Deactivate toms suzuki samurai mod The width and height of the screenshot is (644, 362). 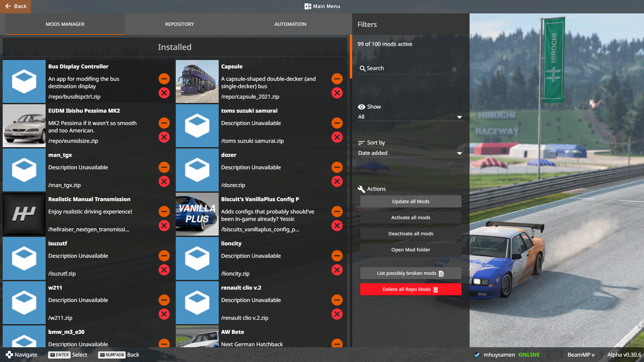click(337, 123)
